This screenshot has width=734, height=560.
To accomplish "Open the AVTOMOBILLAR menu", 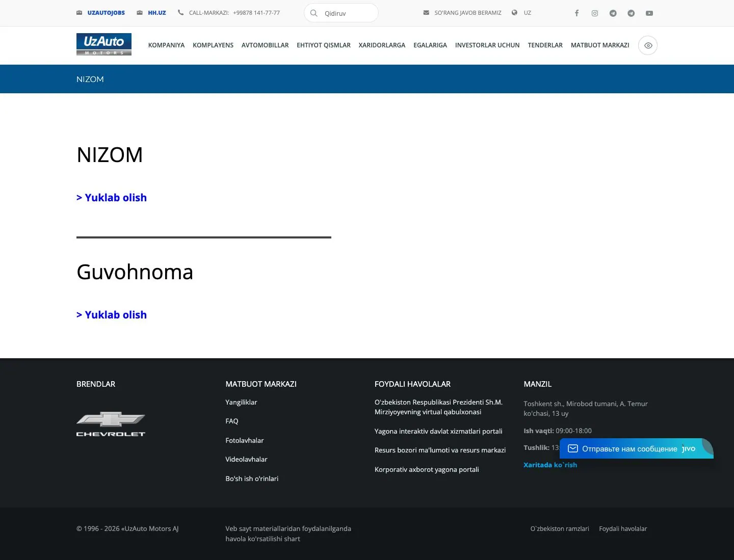I will pyautogui.click(x=265, y=45).
